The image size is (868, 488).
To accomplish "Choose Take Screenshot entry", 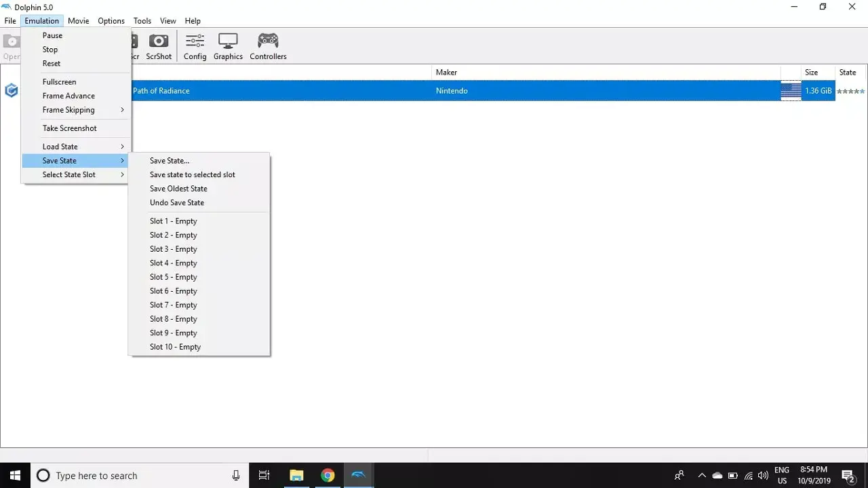I will [x=76, y=128].
